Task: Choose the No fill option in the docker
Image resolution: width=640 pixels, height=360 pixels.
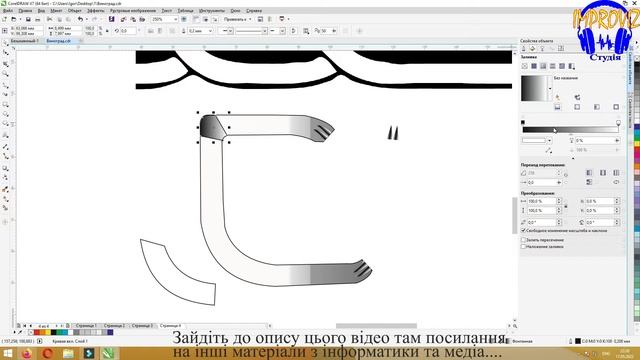Action: pyautogui.click(x=524, y=66)
